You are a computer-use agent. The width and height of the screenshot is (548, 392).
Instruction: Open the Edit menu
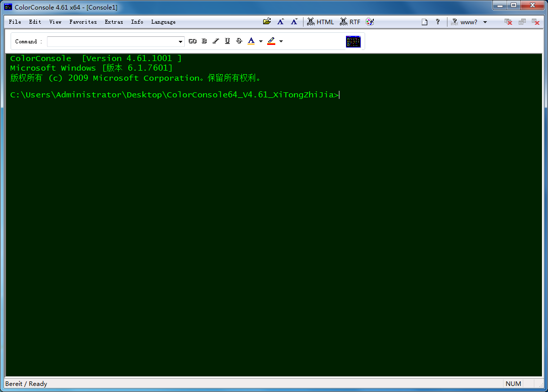pyautogui.click(x=35, y=22)
